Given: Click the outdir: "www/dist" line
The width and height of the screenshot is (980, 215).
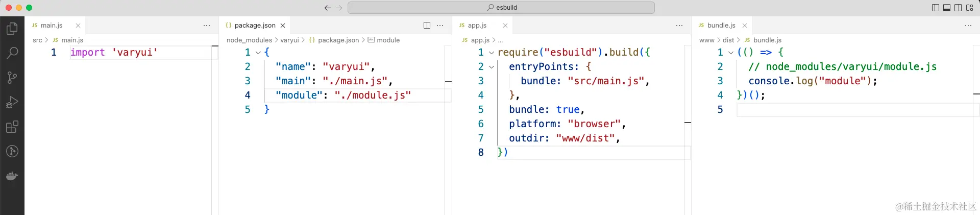Looking at the screenshot, I should tap(564, 138).
